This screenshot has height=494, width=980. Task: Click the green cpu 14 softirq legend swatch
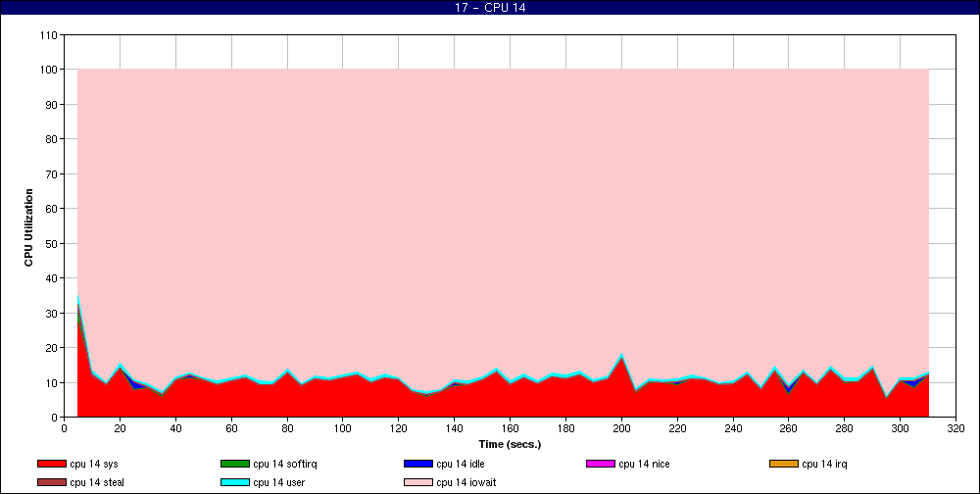[x=235, y=464]
